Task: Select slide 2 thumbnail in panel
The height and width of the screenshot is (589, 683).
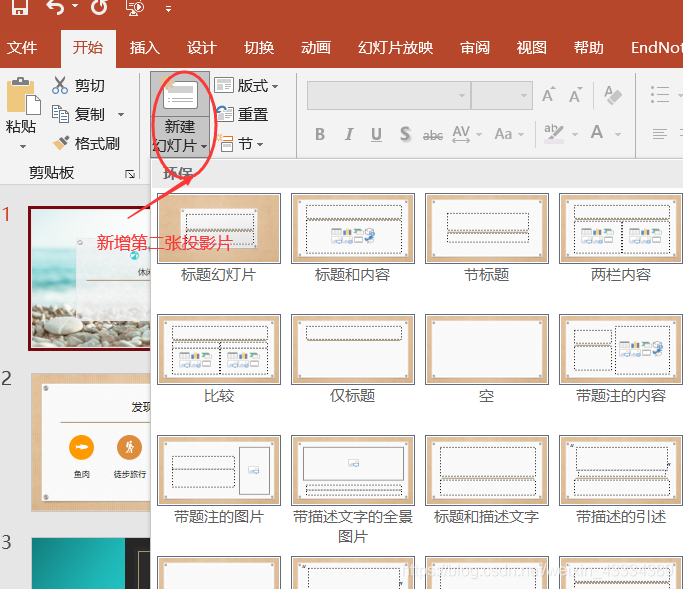Action: [x=91, y=442]
